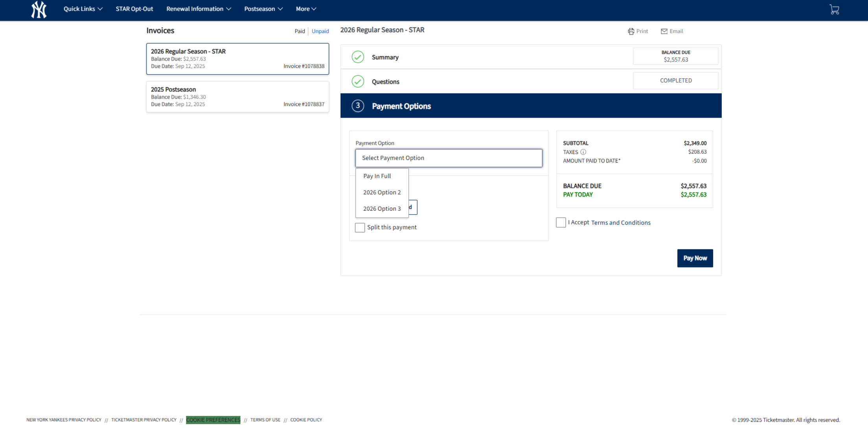The height and width of the screenshot is (430, 868).
Task: Switch invoices view to Paid
Action: tap(300, 31)
